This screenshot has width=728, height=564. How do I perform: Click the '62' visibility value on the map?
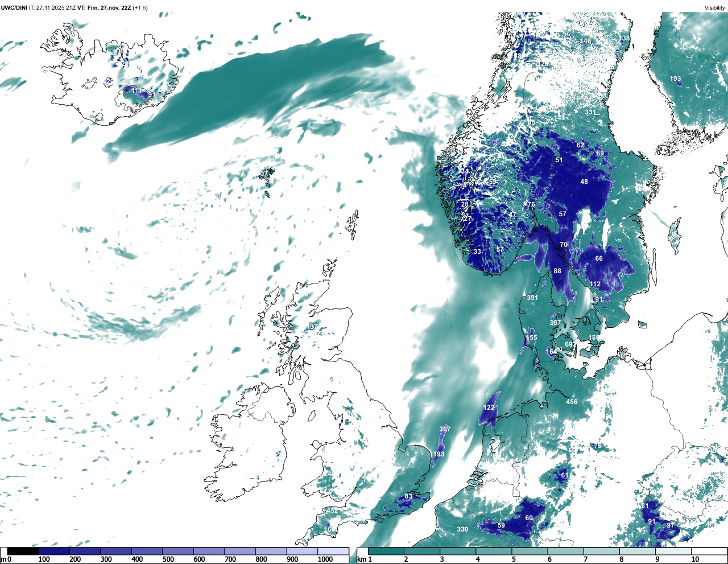click(580, 145)
